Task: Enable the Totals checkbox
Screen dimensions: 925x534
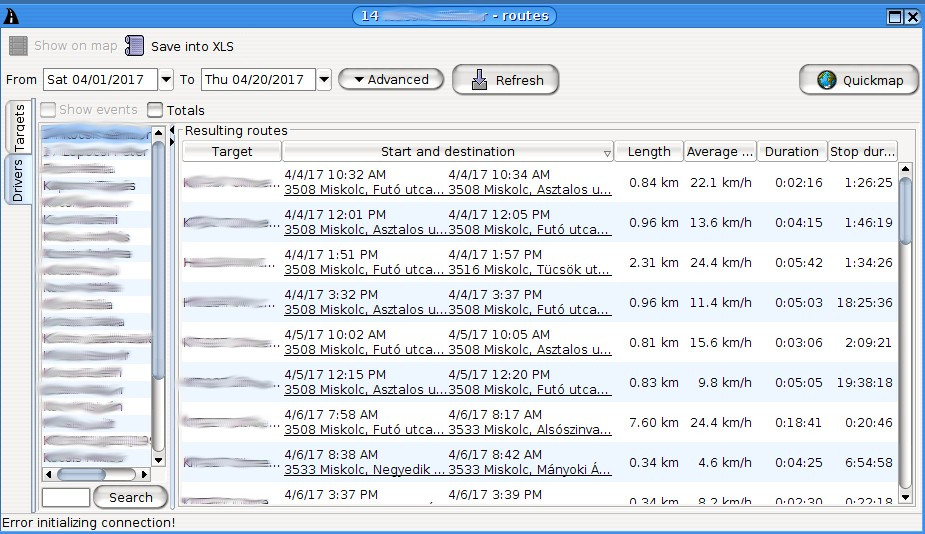Action: pyautogui.click(x=155, y=110)
